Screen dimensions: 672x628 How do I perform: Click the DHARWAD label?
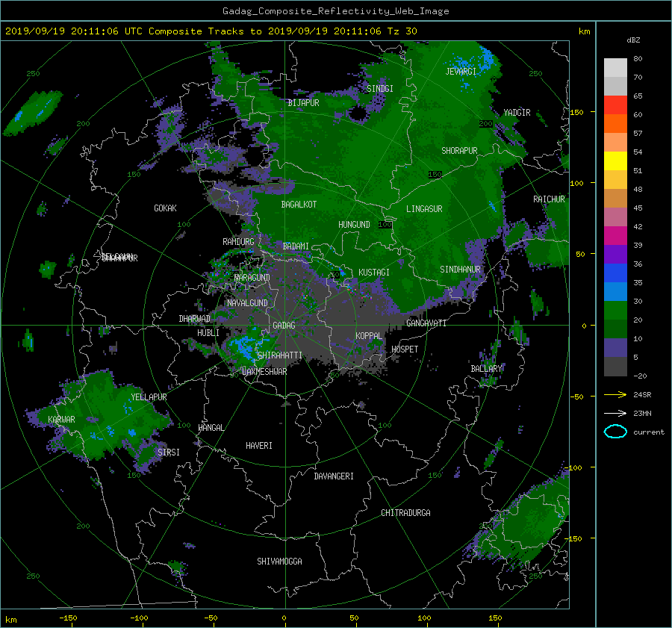pos(195,319)
